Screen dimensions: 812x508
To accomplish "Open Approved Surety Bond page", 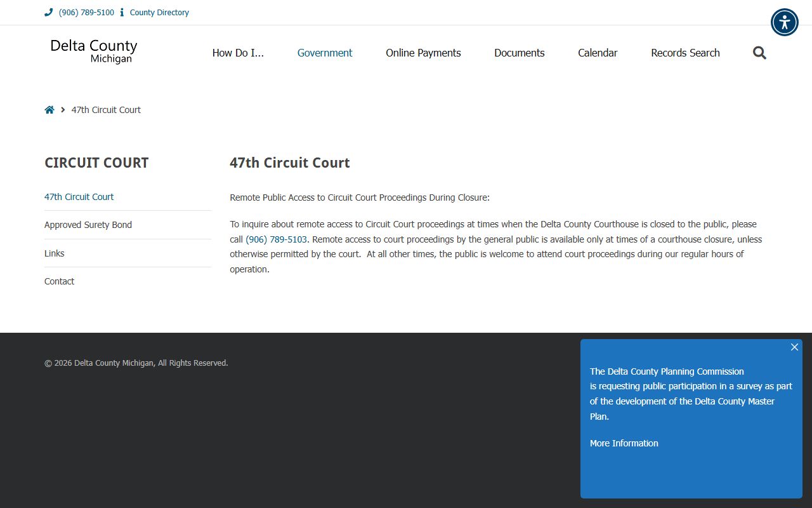I will coord(88,225).
